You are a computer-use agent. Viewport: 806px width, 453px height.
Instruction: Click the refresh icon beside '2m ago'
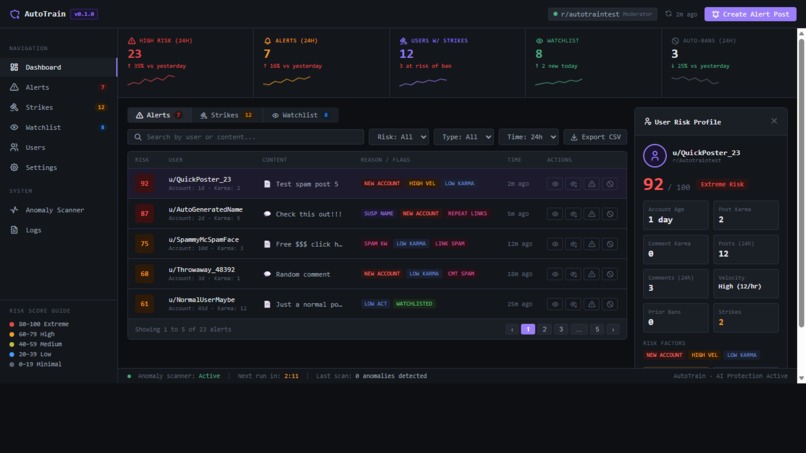[x=668, y=14]
